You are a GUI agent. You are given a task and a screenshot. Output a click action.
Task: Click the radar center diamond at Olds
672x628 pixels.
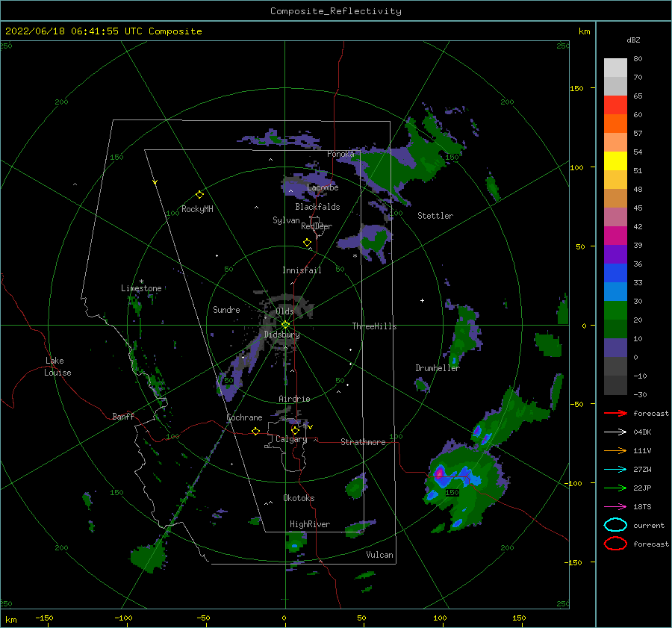[285, 325]
